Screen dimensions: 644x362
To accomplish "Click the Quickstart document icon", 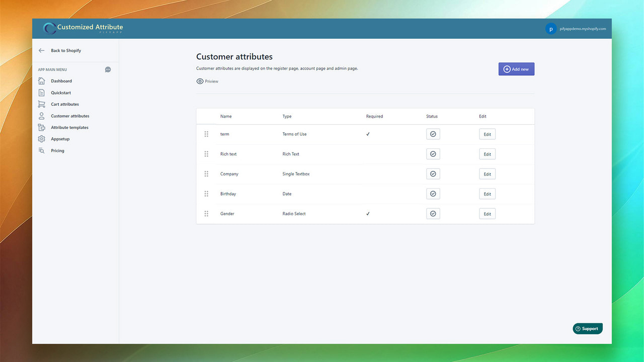I will click(41, 93).
